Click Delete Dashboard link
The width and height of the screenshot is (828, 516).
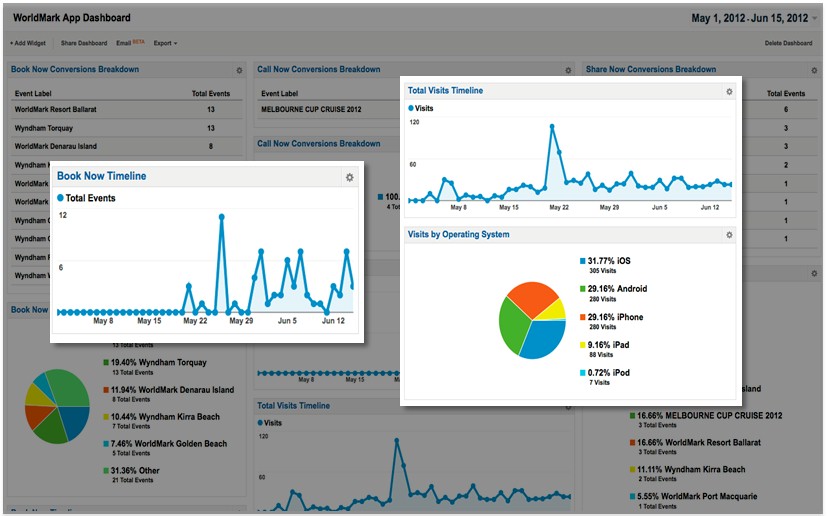pyautogui.click(x=788, y=43)
